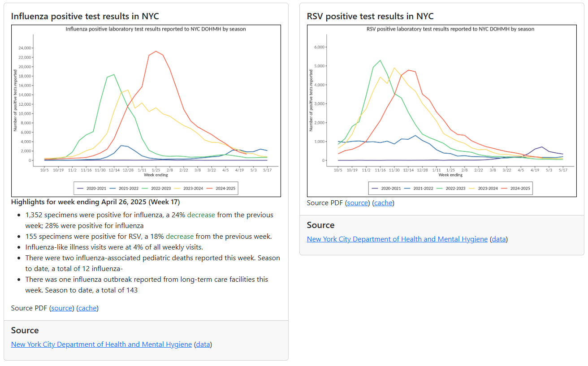The width and height of the screenshot is (588, 366).
Task: Open the RSV Source PDF 'source' link
Action: [357, 203]
